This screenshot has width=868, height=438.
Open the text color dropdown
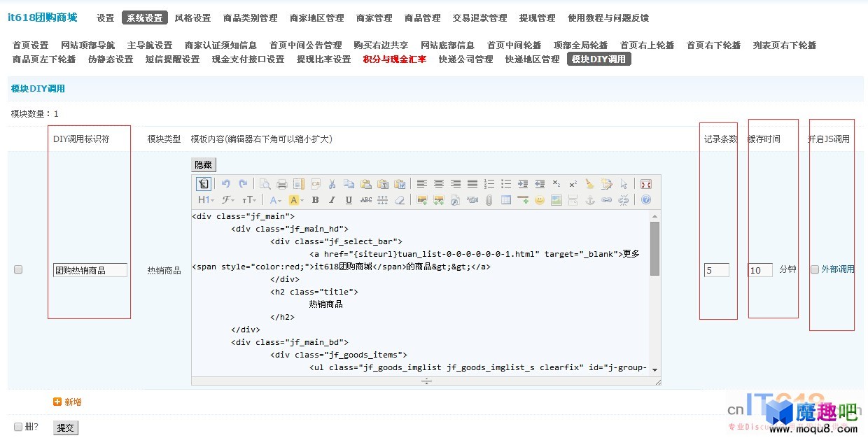pos(275,200)
